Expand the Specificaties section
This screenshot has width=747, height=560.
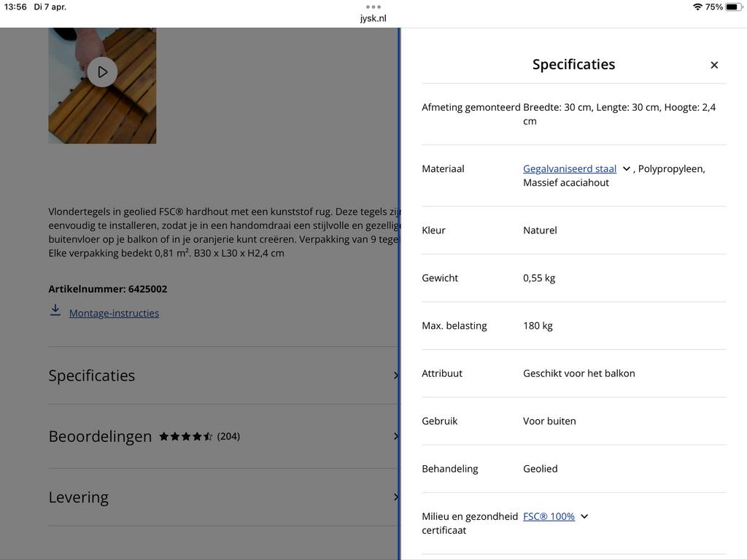pyautogui.click(x=92, y=376)
